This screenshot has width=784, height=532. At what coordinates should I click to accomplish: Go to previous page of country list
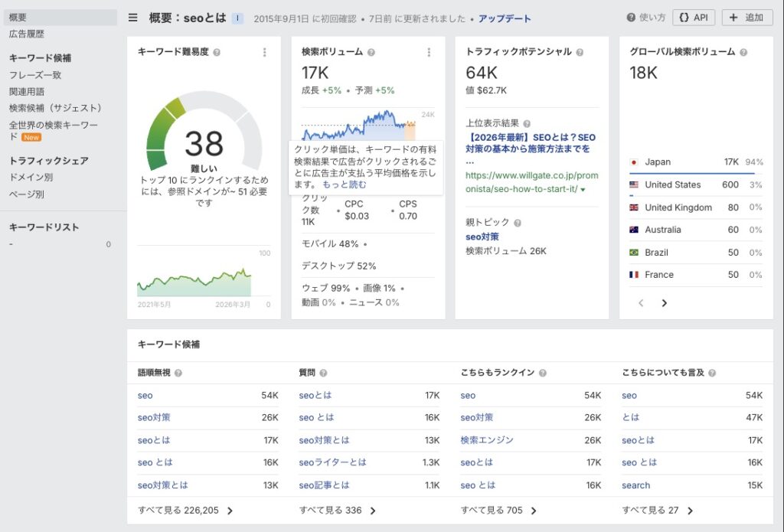point(642,303)
